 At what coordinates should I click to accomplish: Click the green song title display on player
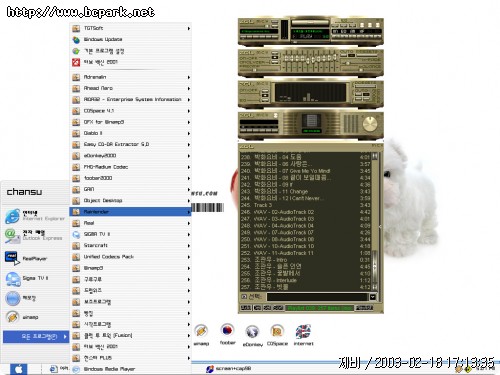click(x=259, y=31)
